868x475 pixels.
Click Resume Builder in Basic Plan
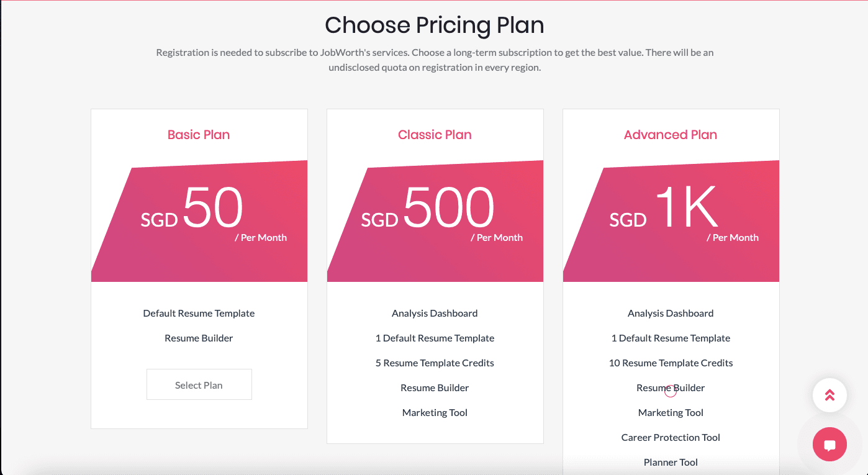[199, 338]
